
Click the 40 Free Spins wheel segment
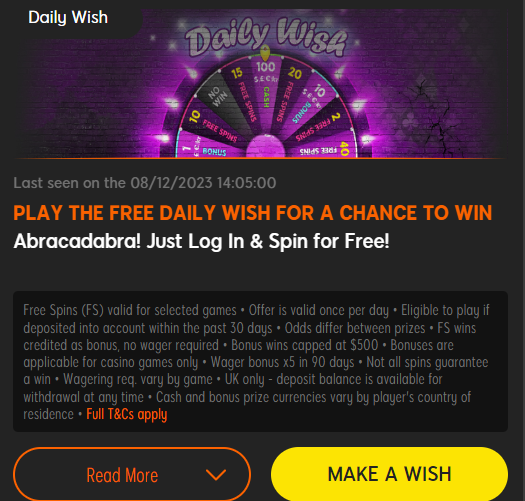pyautogui.click(x=325, y=150)
